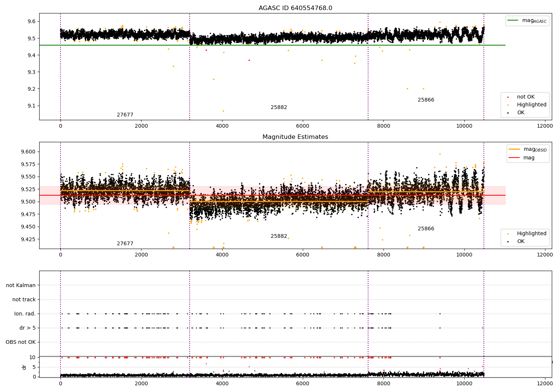Click the "not Kalman" row label
The image size is (560, 392).
(x=21, y=286)
